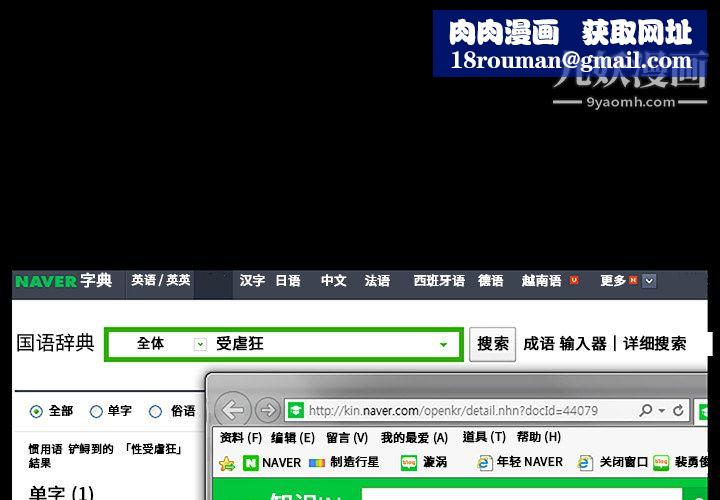Click the browser forward arrow button

click(x=267, y=410)
